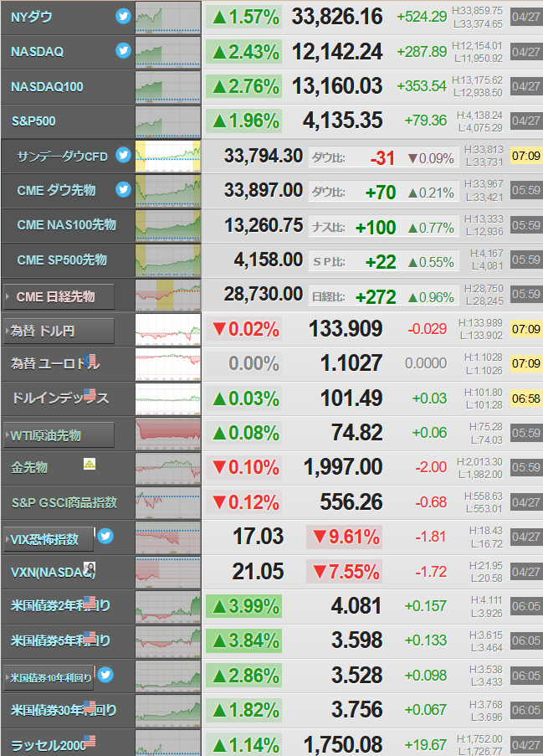Open the サンデーダウCFD link
543x756 pixels.
point(62,157)
